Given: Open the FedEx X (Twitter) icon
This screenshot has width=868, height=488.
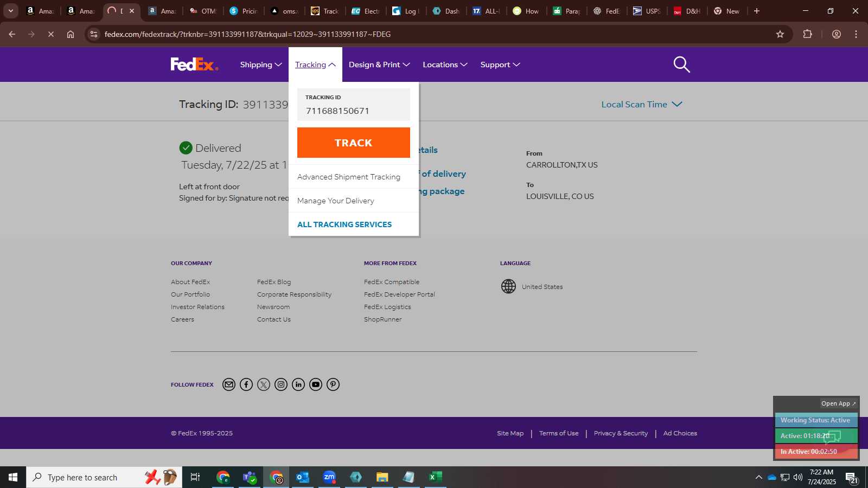Looking at the screenshot, I should 264,384.
